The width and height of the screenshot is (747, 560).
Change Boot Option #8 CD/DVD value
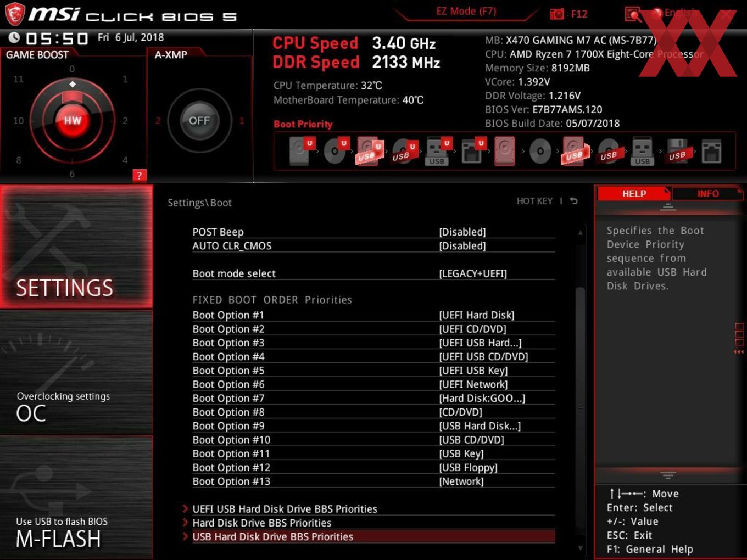point(460,412)
